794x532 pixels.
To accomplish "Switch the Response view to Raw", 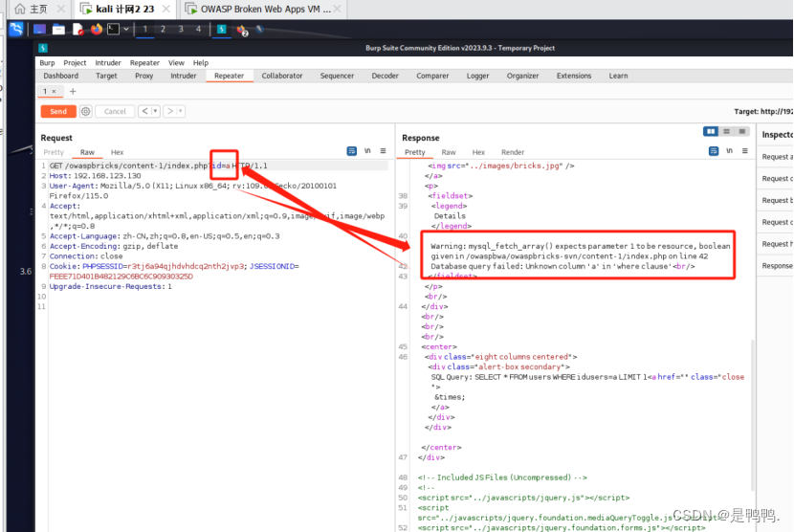I will click(x=448, y=152).
